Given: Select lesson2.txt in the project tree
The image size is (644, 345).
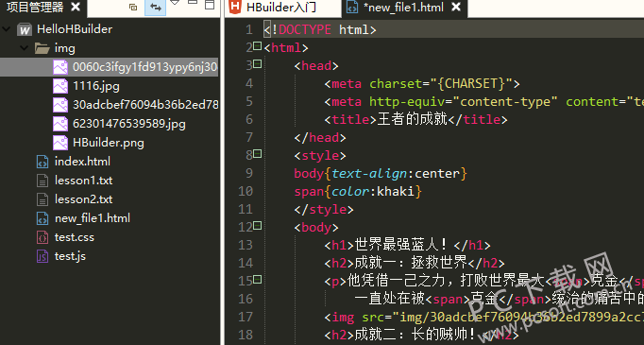Looking at the screenshot, I should pos(83,199).
